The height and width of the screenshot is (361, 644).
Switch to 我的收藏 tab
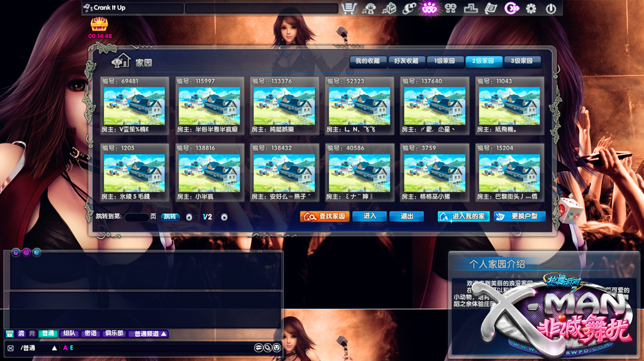(367, 61)
